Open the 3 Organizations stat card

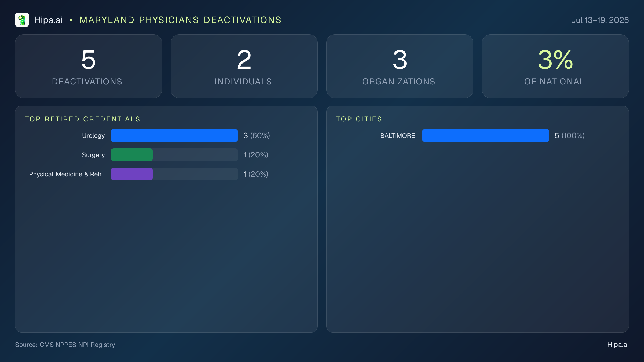coord(400,66)
